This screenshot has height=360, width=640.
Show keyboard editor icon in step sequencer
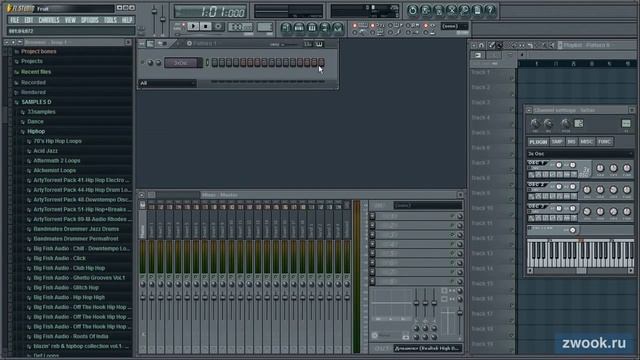319,44
